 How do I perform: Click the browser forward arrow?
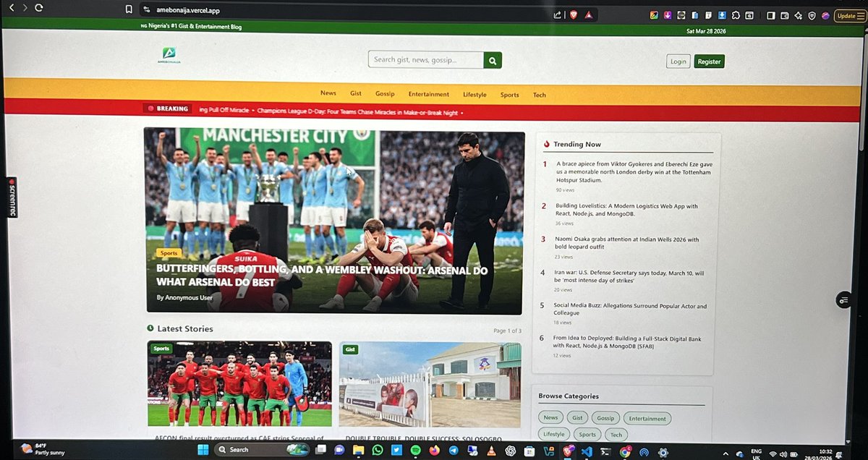25,8
